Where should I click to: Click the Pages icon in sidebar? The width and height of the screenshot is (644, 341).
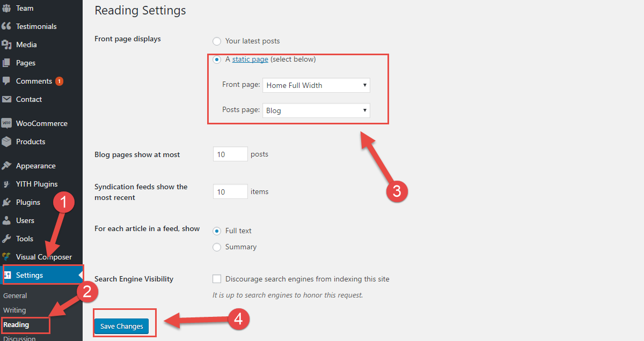point(6,63)
